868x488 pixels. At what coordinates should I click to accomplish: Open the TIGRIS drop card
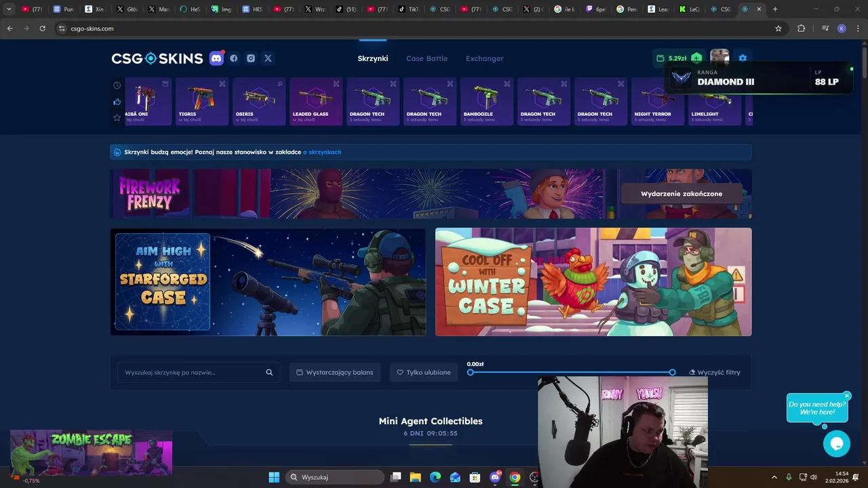202,102
